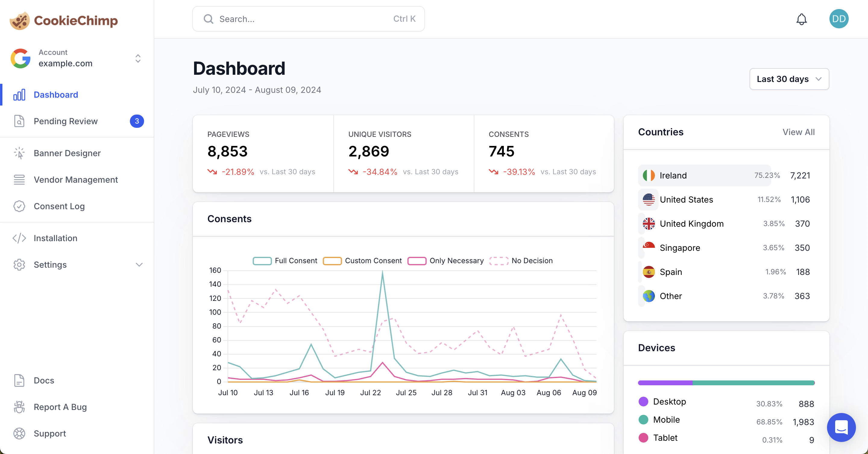Open the Consent Log
Image resolution: width=868 pixels, height=454 pixels.
59,206
